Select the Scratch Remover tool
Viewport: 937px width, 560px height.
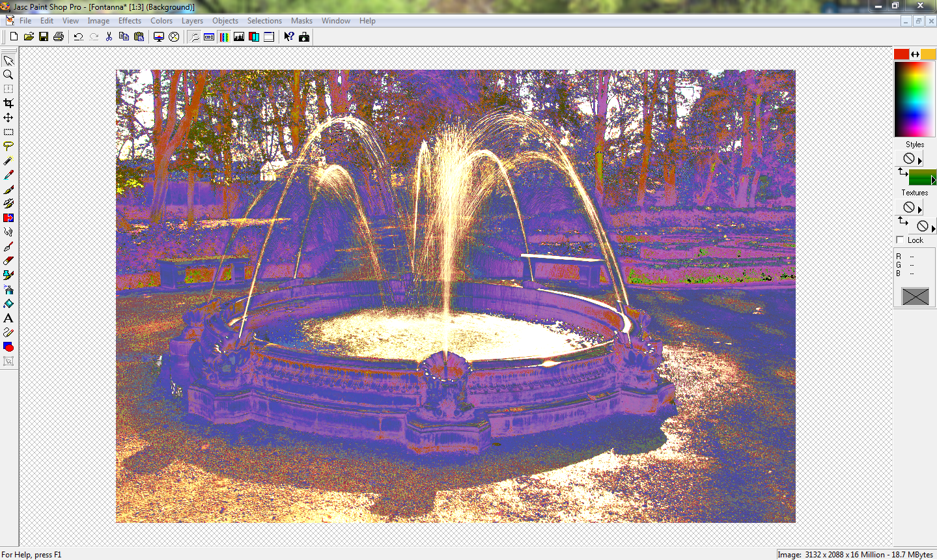8,247
